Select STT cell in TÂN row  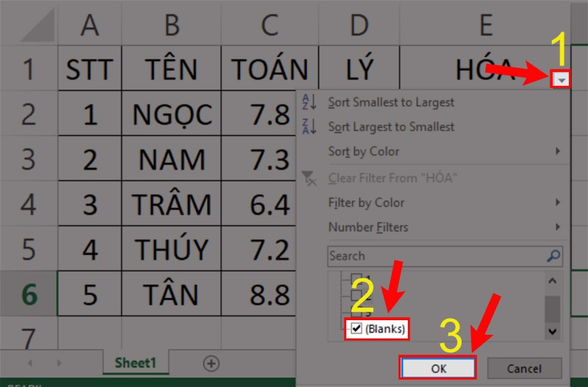click(90, 293)
